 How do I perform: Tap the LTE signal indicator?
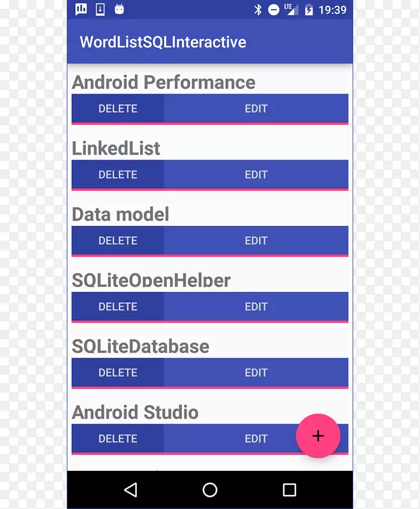(x=290, y=10)
